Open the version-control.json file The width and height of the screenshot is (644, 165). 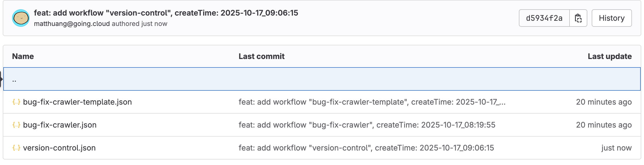pos(59,148)
